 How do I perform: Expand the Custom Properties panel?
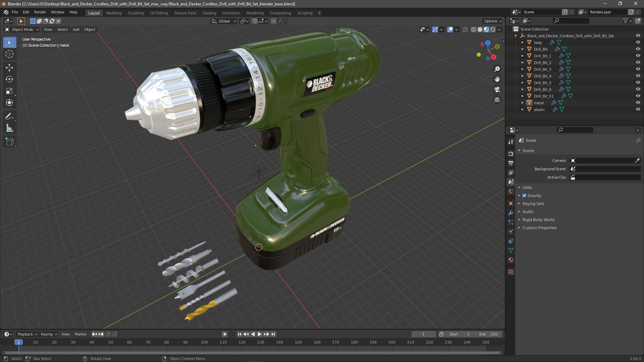539,228
